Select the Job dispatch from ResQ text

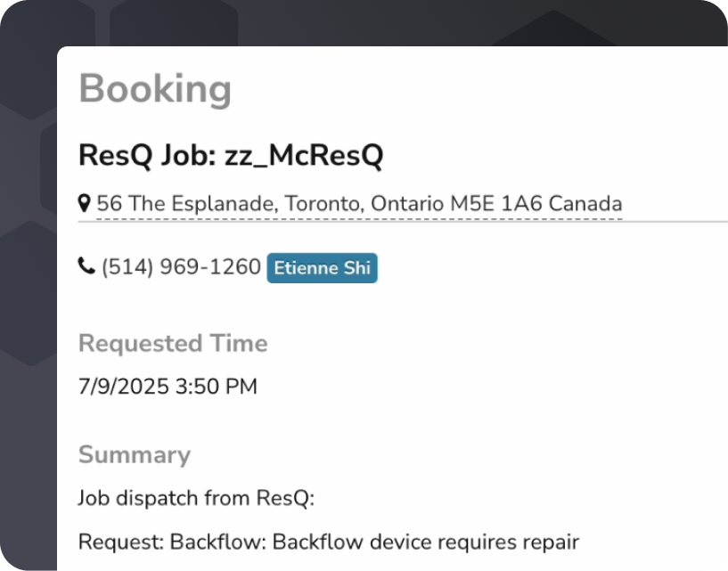(x=196, y=498)
